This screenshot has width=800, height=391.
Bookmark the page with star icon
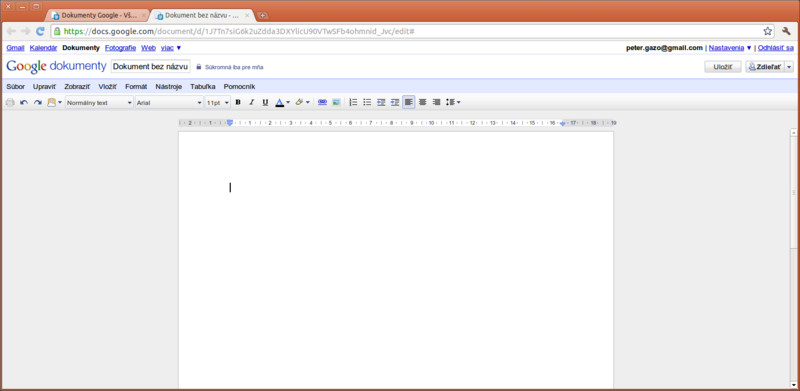point(767,31)
